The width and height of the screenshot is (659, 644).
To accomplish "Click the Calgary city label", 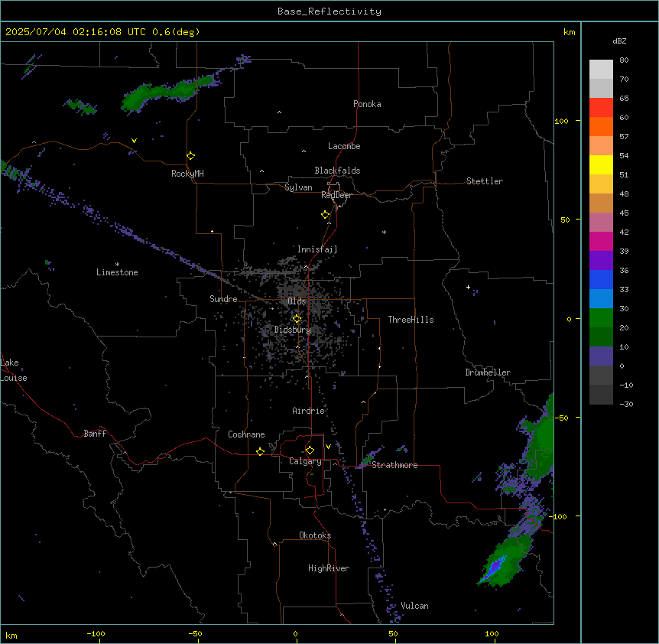I will coord(305,461).
